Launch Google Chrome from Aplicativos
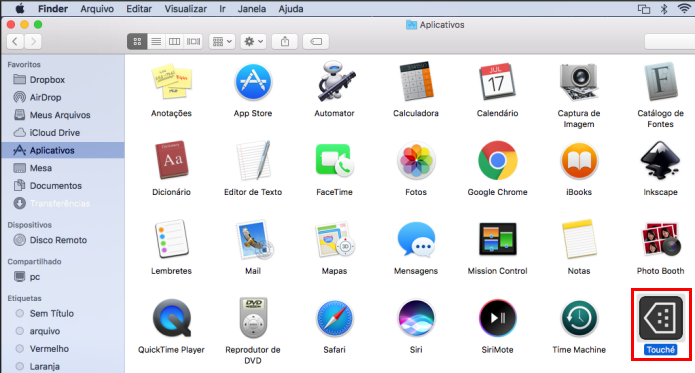 point(497,160)
